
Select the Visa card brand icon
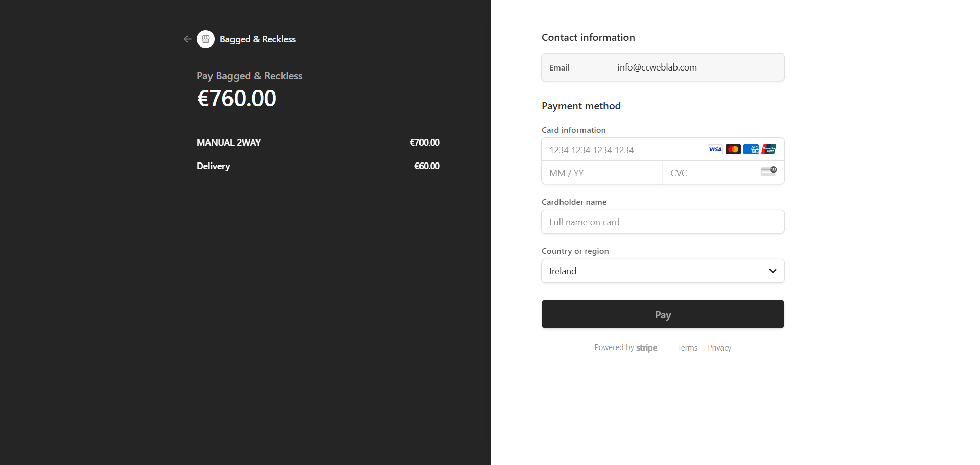click(x=715, y=149)
